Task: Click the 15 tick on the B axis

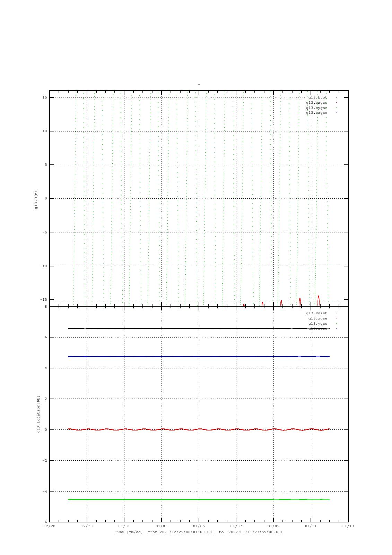Action: tap(45, 97)
